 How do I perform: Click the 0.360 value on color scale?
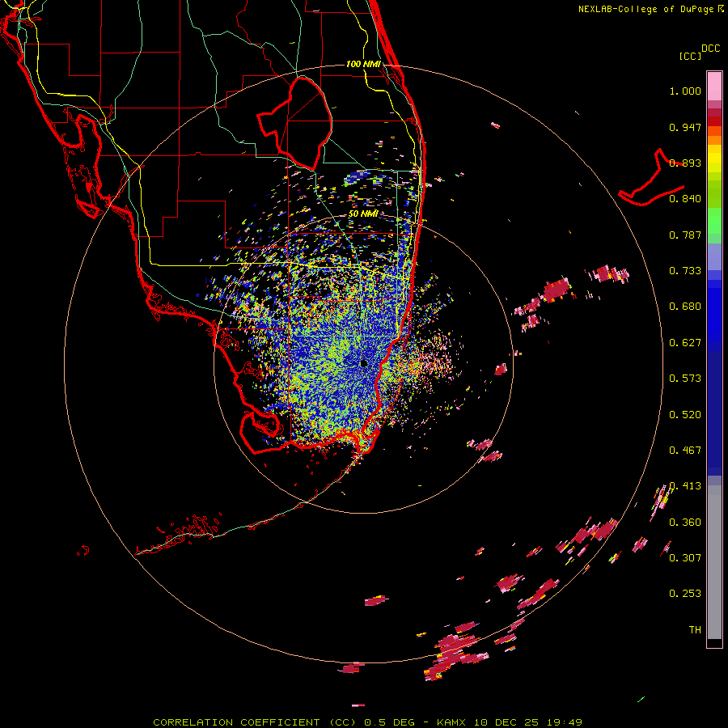point(685,523)
